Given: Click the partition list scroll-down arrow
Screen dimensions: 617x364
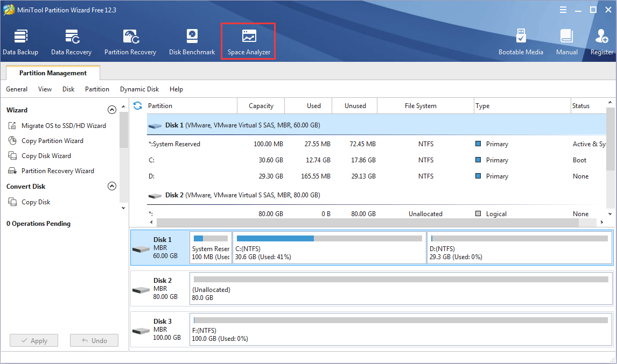Looking at the screenshot, I should (610, 214).
